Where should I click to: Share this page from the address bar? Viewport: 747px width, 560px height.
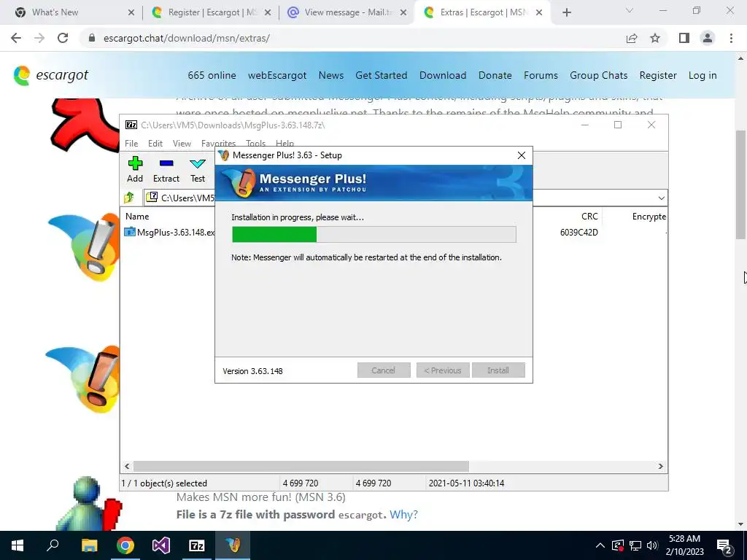pyautogui.click(x=632, y=38)
